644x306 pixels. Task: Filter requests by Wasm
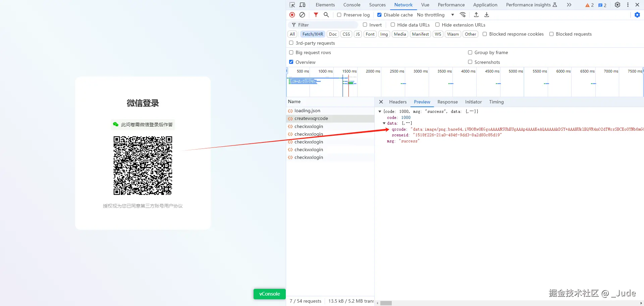pos(453,34)
